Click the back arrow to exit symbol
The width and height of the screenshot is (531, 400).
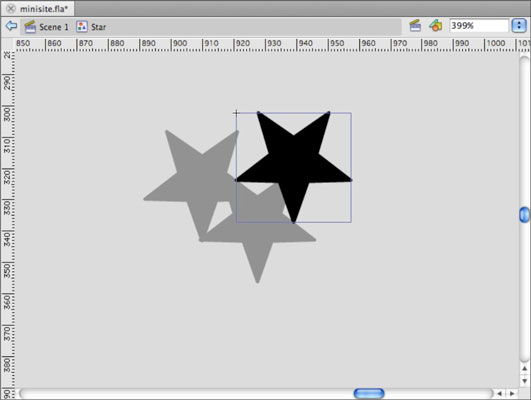pyautogui.click(x=12, y=26)
